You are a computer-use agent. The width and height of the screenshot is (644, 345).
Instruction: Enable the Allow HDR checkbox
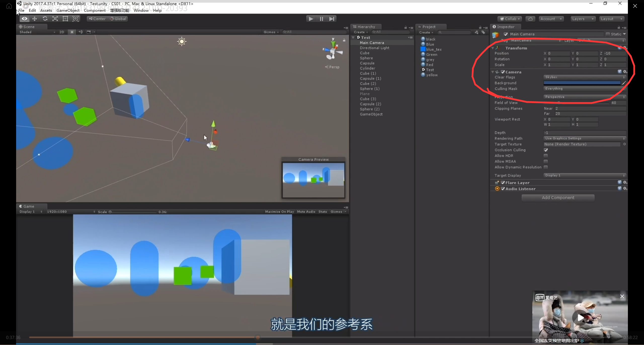[546, 156]
